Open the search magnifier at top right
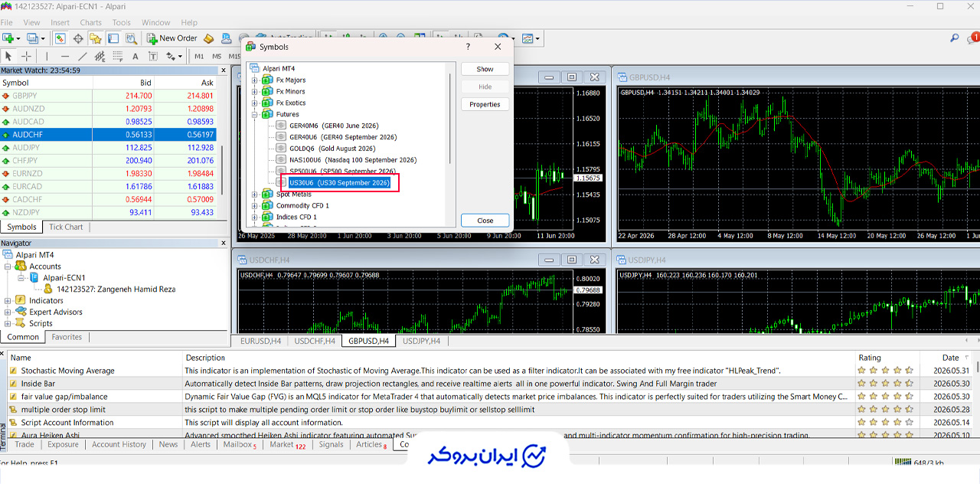Screen dimensions: 980x484 tap(955, 38)
